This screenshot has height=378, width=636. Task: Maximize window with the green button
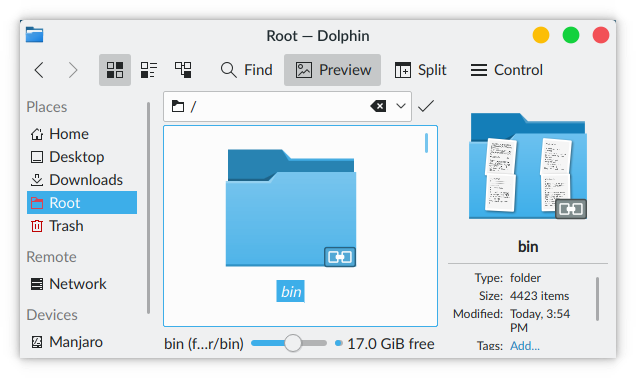571,35
